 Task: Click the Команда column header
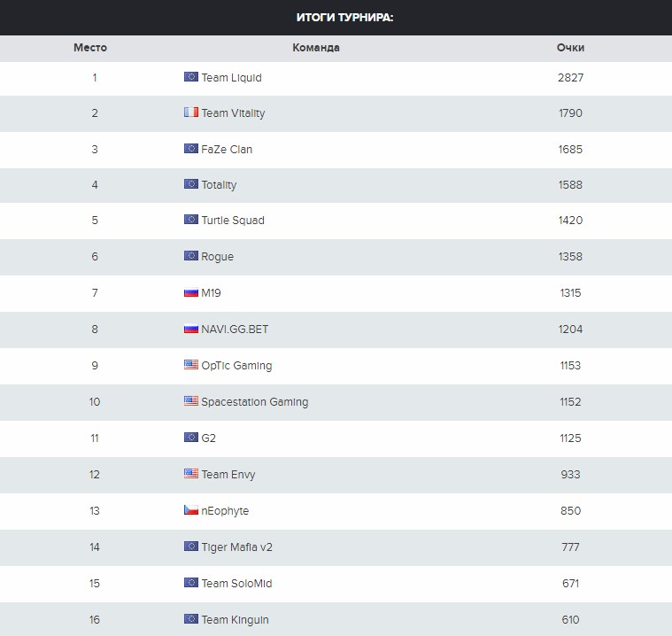(316, 48)
